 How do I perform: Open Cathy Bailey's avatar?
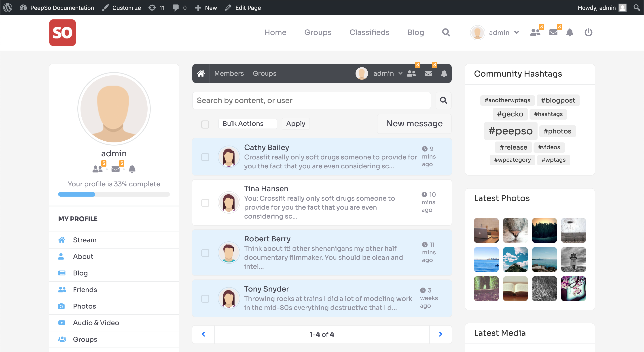[x=229, y=157]
